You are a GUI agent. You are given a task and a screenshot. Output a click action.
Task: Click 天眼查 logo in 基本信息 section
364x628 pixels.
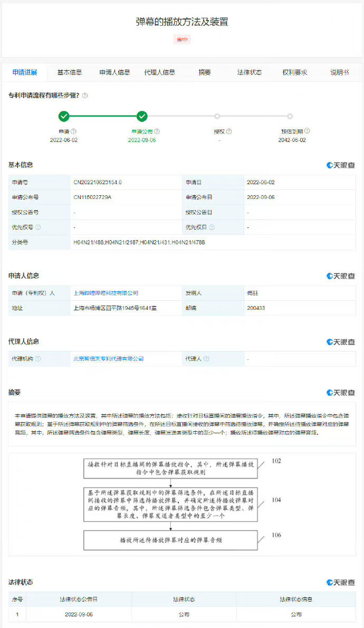click(341, 165)
